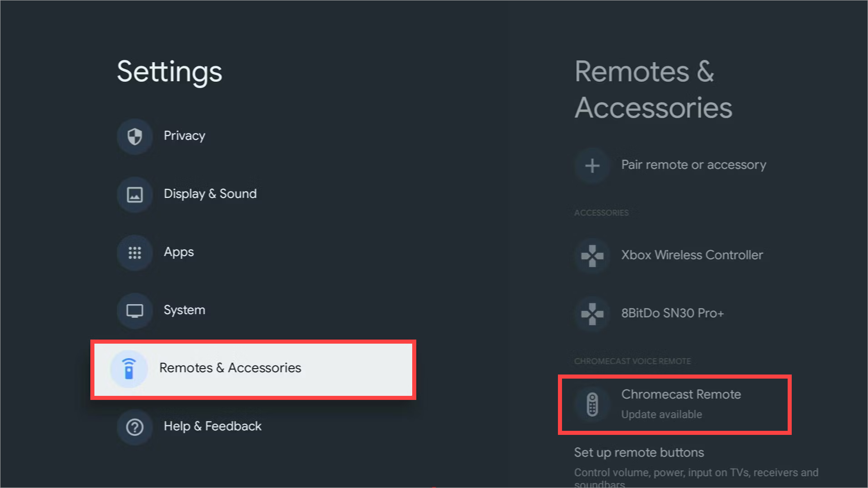Open the Privacy settings entry
The height and width of the screenshot is (488, 868).
tap(184, 136)
